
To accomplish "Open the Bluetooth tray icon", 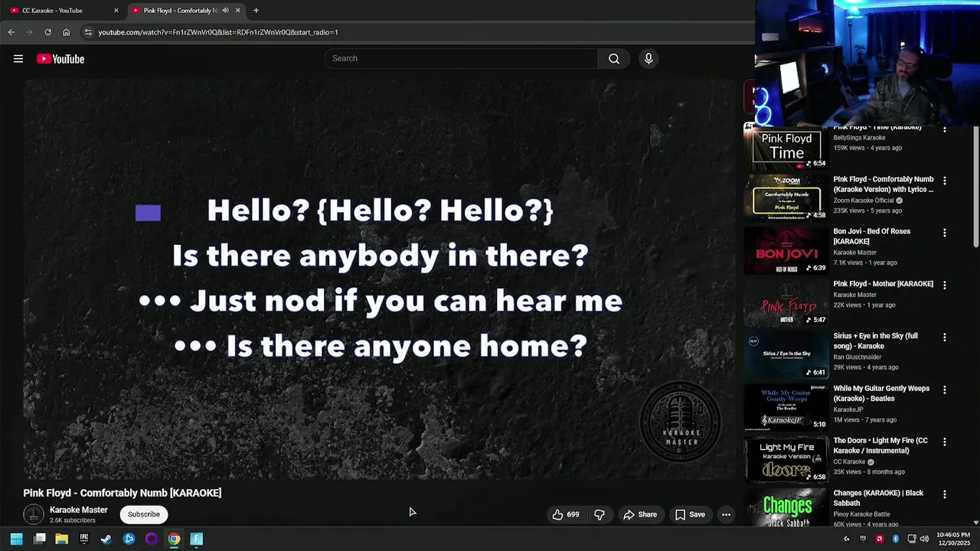I will [895, 539].
